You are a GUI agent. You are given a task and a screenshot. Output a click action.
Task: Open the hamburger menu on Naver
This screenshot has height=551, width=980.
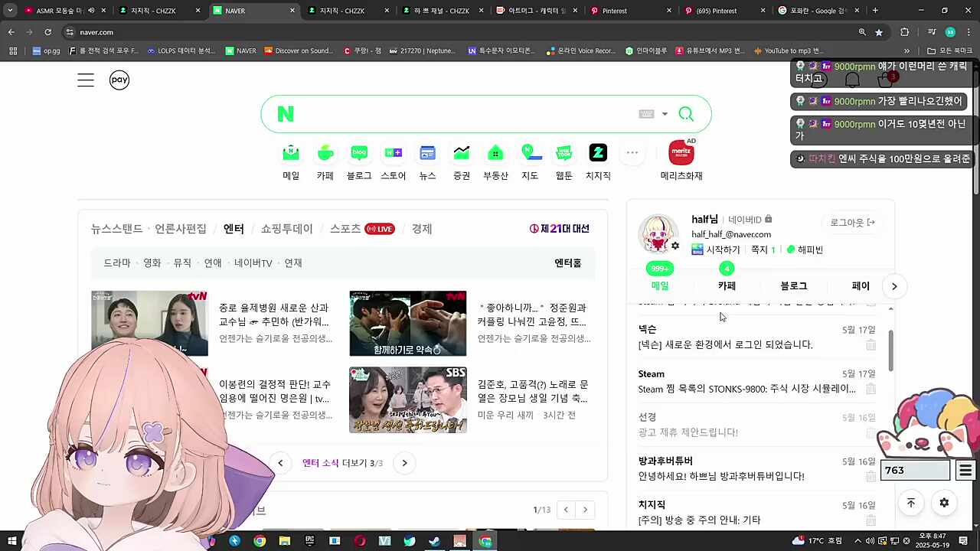tap(86, 80)
